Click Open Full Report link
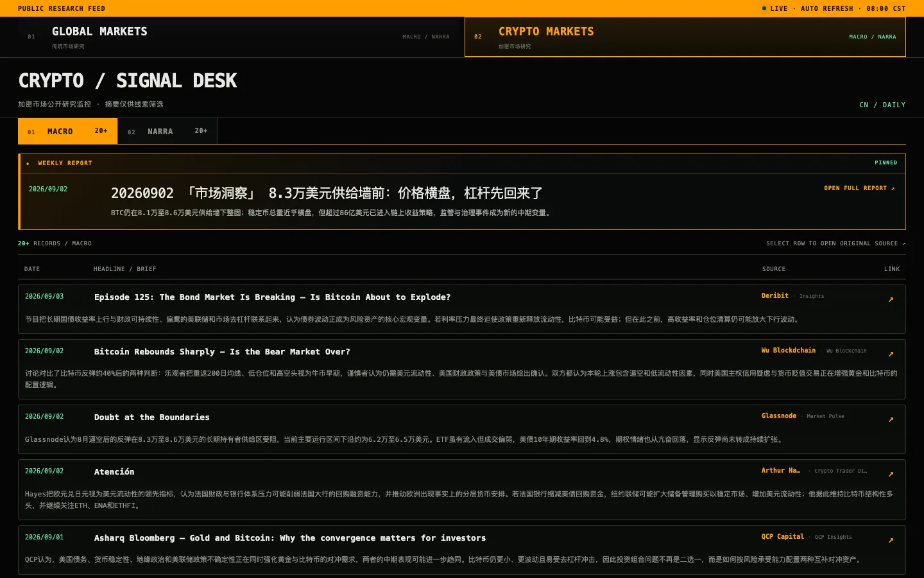The height and width of the screenshot is (578, 924). click(859, 188)
